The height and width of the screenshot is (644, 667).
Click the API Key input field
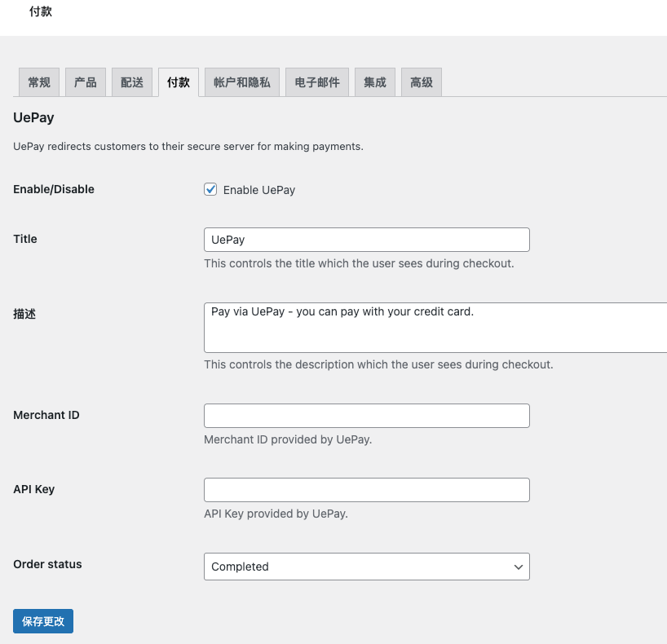[367, 490]
